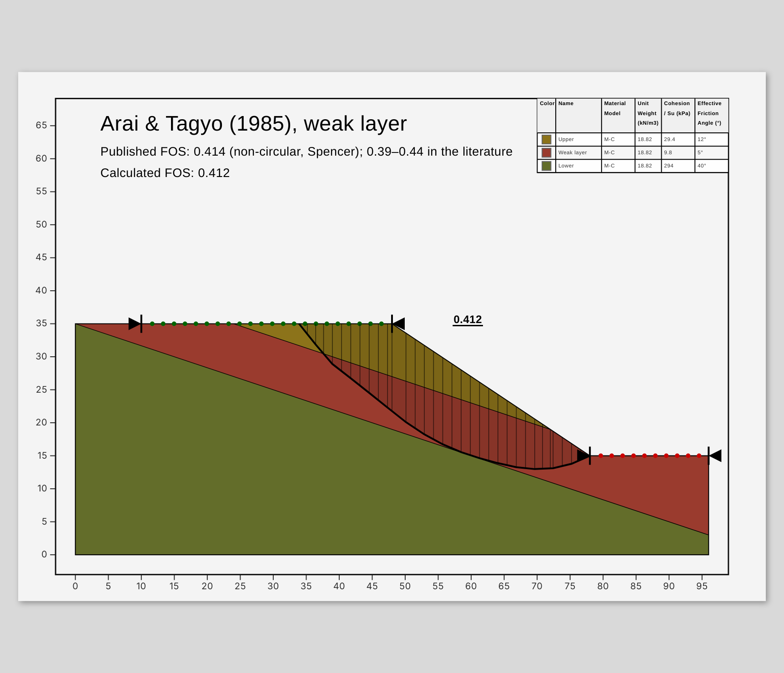Click friction angle 12° in the table

pyautogui.click(x=712, y=139)
